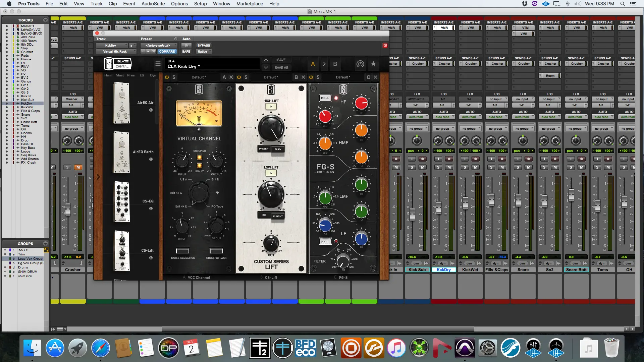644x362 pixels.
Task: Solo the KckDry track
Action: [438, 167]
